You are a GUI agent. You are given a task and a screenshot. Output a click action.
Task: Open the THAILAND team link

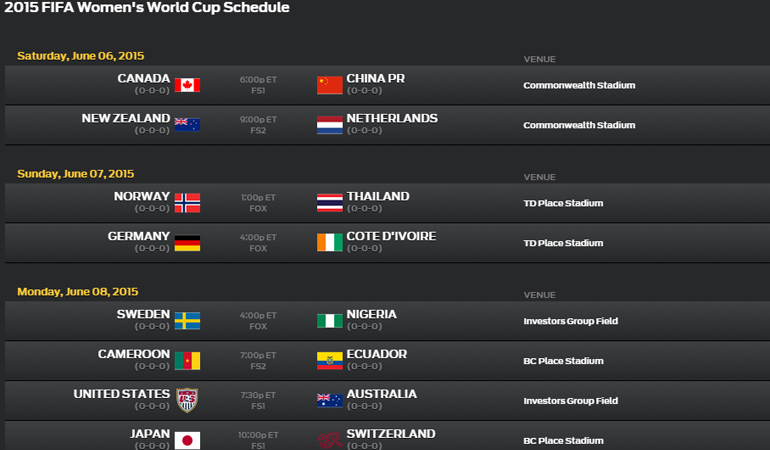[x=378, y=197]
